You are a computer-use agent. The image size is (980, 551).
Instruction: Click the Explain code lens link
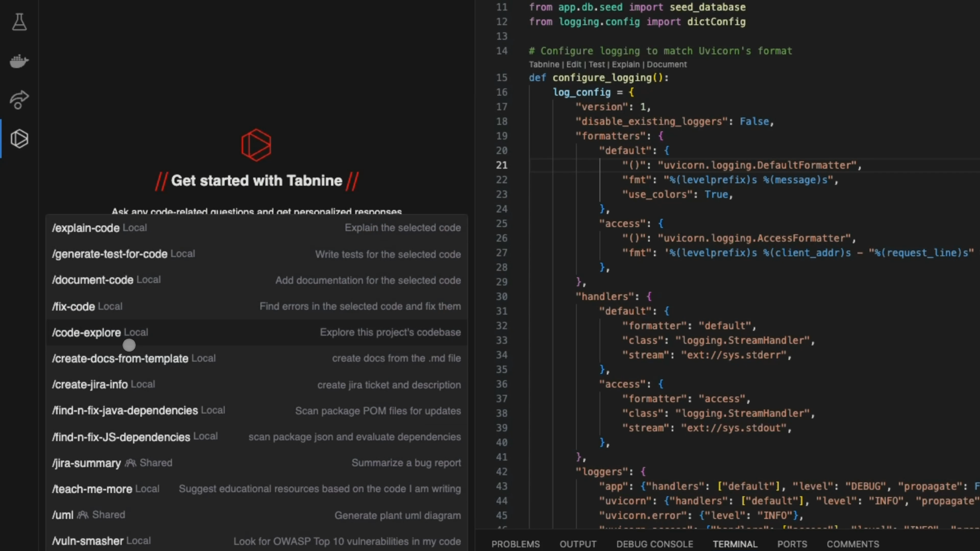pyautogui.click(x=625, y=65)
